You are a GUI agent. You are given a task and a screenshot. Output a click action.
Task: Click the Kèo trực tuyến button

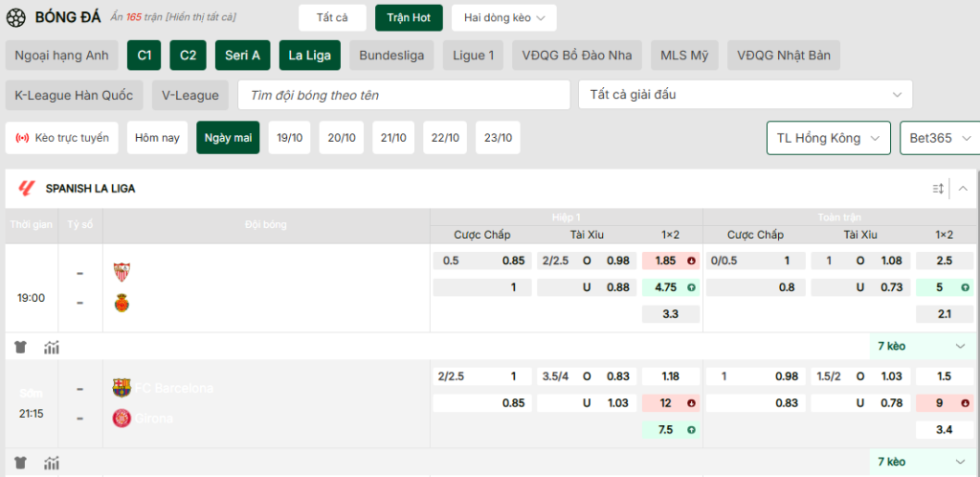click(x=62, y=138)
